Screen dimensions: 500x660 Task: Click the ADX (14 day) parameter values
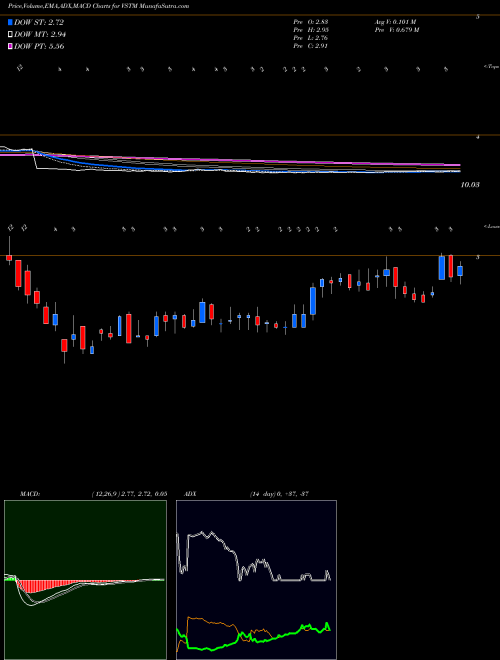pos(280,494)
